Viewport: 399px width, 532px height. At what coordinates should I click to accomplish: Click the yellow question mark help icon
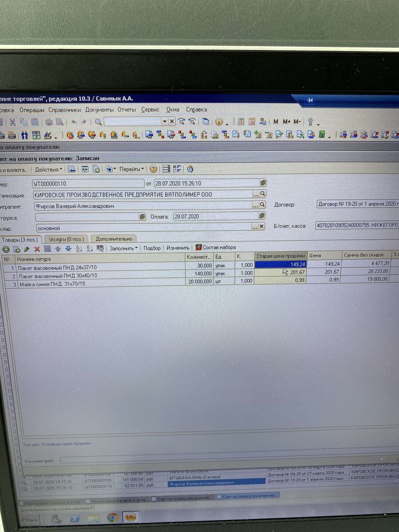pyautogui.click(x=153, y=169)
